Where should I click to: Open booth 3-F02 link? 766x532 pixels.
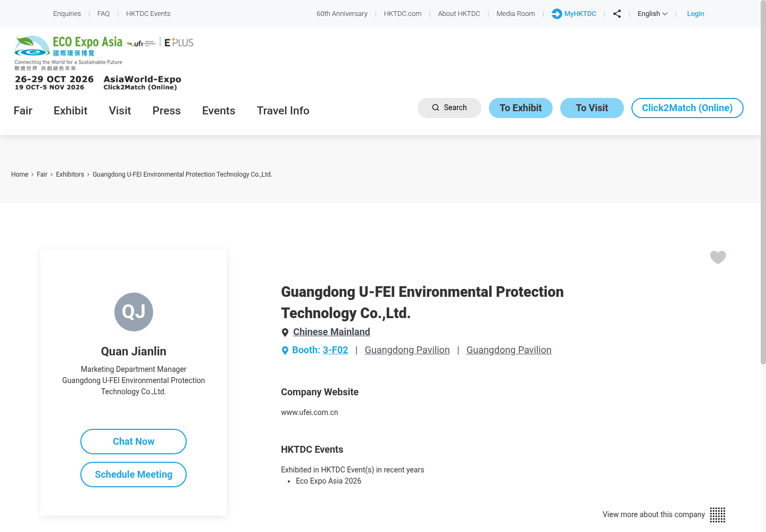[335, 350]
